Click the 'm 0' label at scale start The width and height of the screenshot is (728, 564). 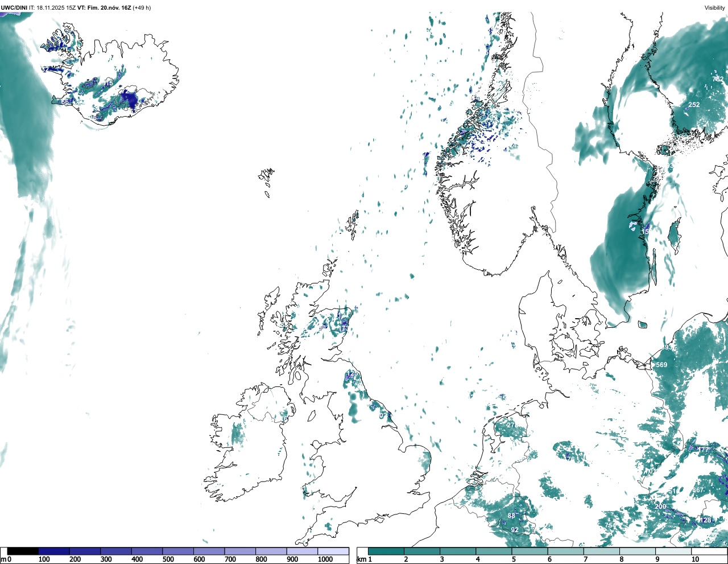pos(6,559)
